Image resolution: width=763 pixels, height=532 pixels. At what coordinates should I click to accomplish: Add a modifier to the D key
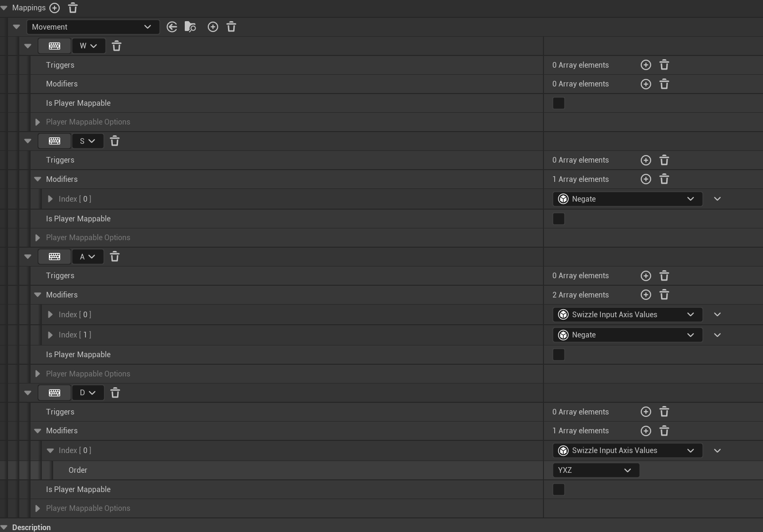646,431
